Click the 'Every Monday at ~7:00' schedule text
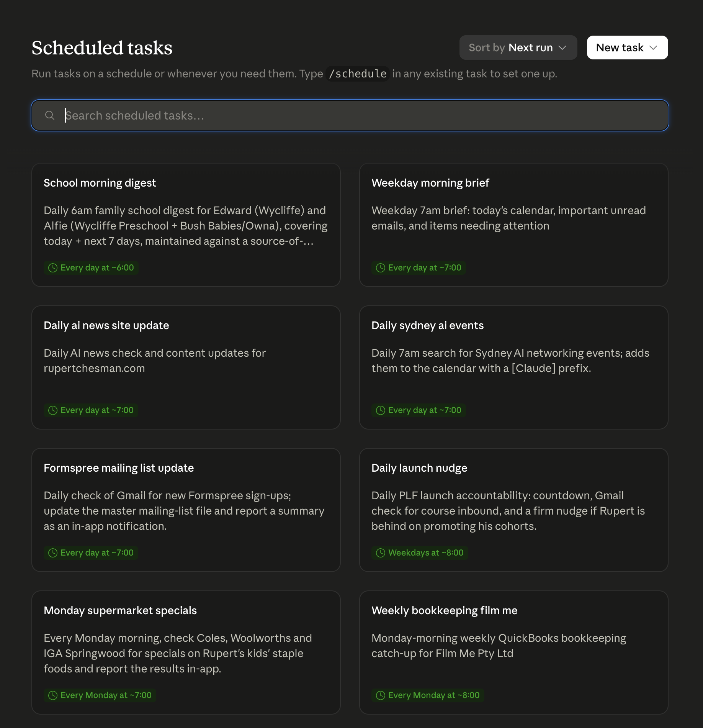The image size is (703, 728). click(x=106, y=695)
